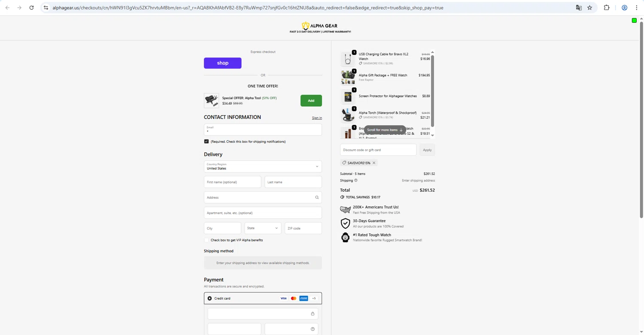Click the Visa card icon

(x=283, y=298)
